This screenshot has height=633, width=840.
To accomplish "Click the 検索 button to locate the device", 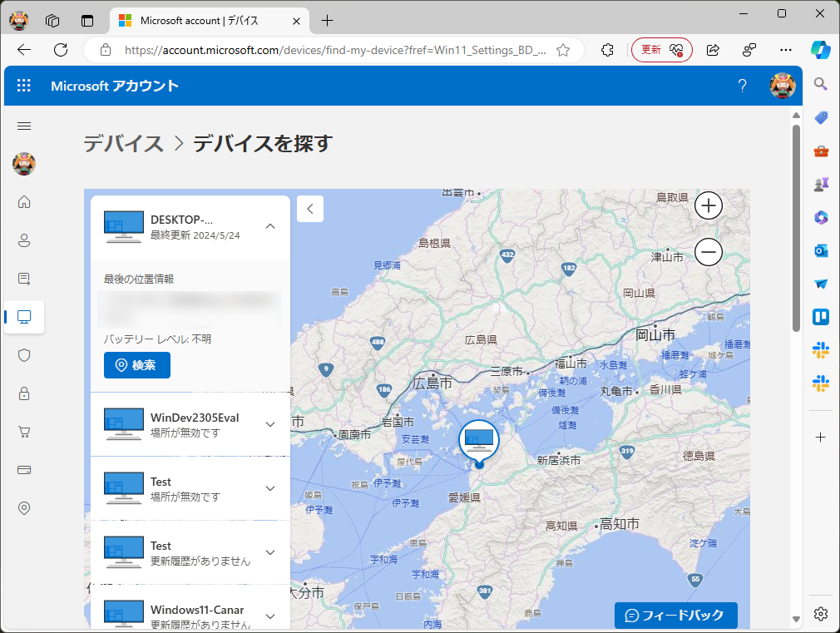I will [136, 364].
